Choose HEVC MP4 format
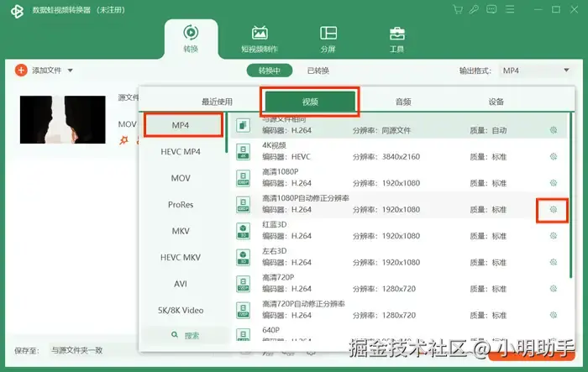The height and width of the screenshot is (372, 588). tap(181, 151)
